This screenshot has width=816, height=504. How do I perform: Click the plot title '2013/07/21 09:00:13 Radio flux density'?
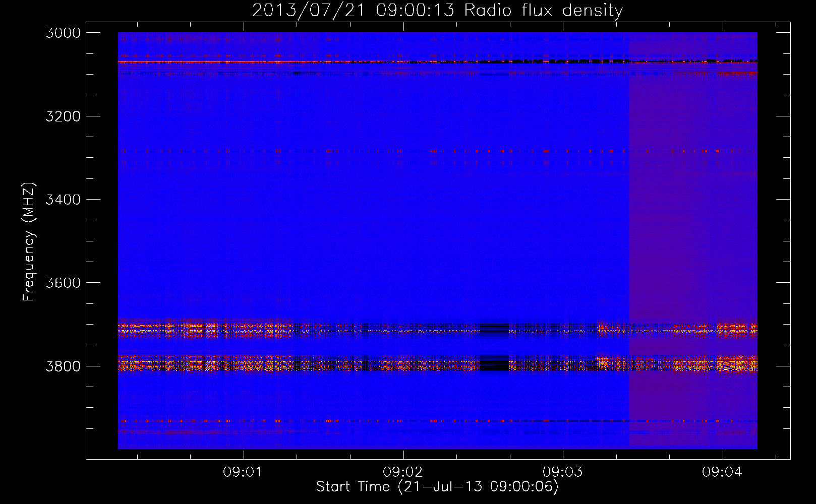pos(437,10)
